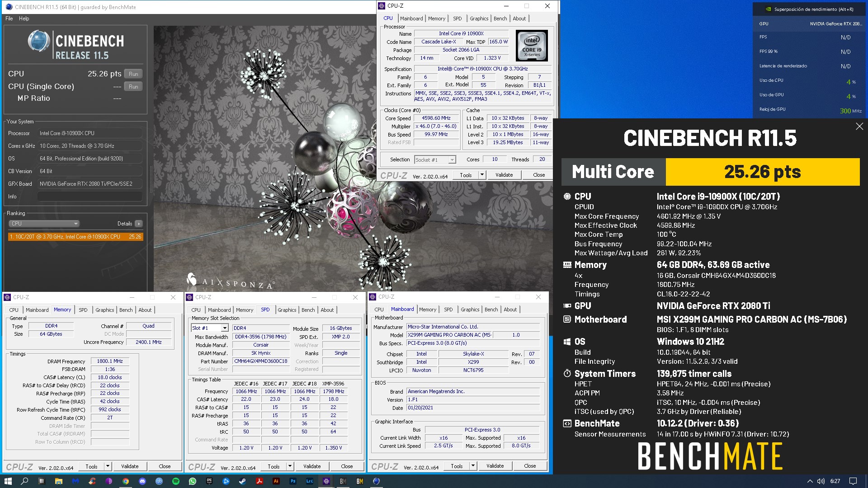This screenshot has width=868, height=488.
Task: Open Steam from the taskbar
Action: [x=243, y=481]
